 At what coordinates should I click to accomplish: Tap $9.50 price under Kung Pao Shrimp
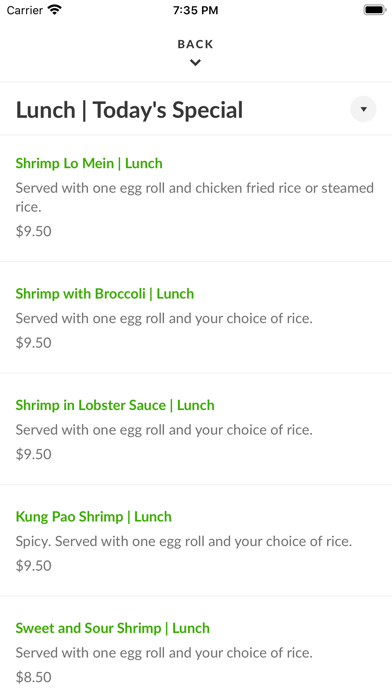(x=34, y=566)
